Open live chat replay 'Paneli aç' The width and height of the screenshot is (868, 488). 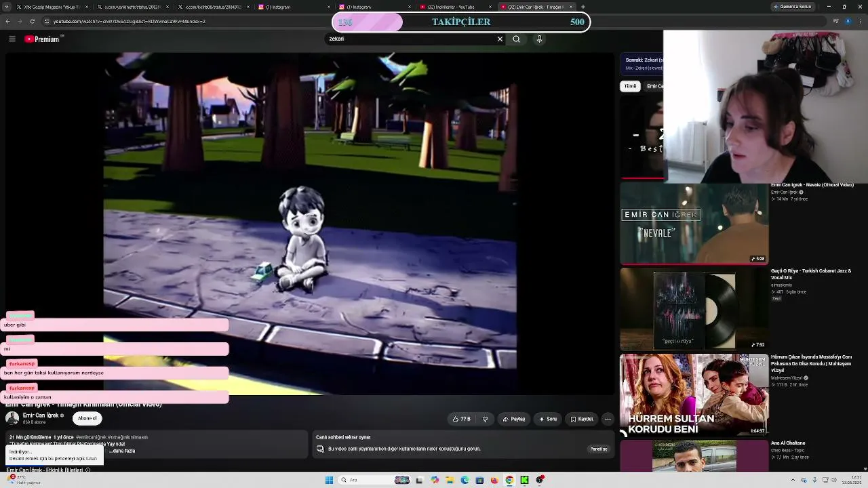click(x=599, y=449)
